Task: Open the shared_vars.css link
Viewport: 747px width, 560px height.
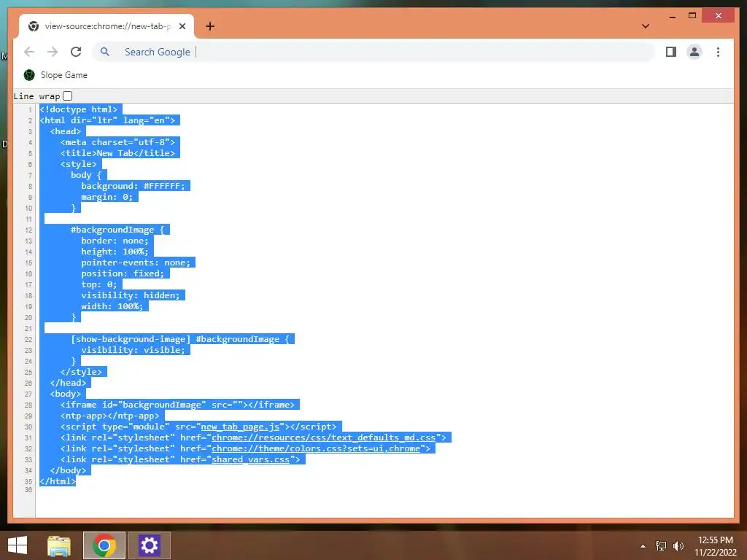Action: point(251,459)
